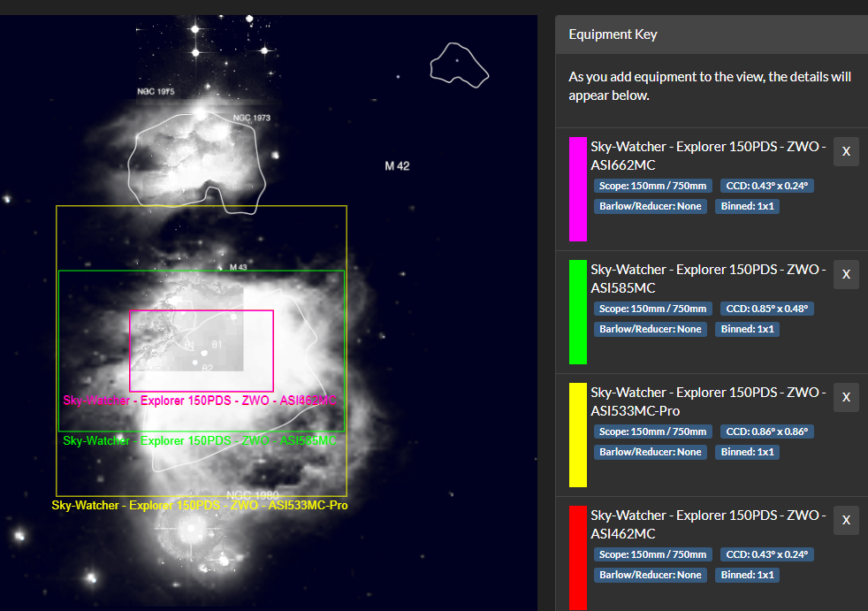Click the green ASI585MC frame label

pyautogui.click(x=200, y=441)
